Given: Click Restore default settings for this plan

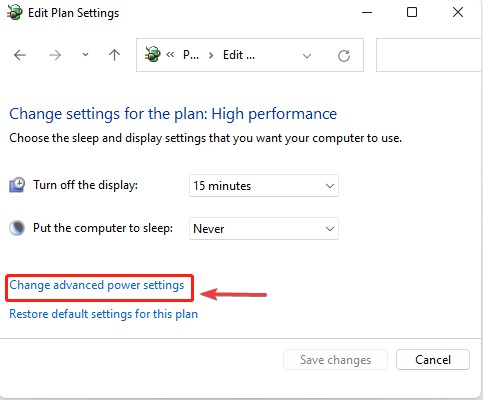Looking at the screenshot, I should coord(103,314).
